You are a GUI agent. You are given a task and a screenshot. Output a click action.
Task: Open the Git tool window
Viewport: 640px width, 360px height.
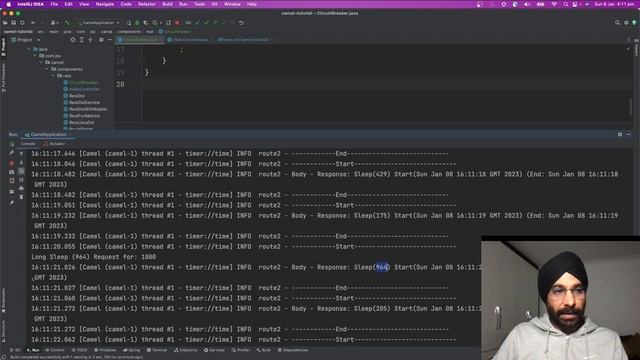pyautogui.click(x=15, y=350)
